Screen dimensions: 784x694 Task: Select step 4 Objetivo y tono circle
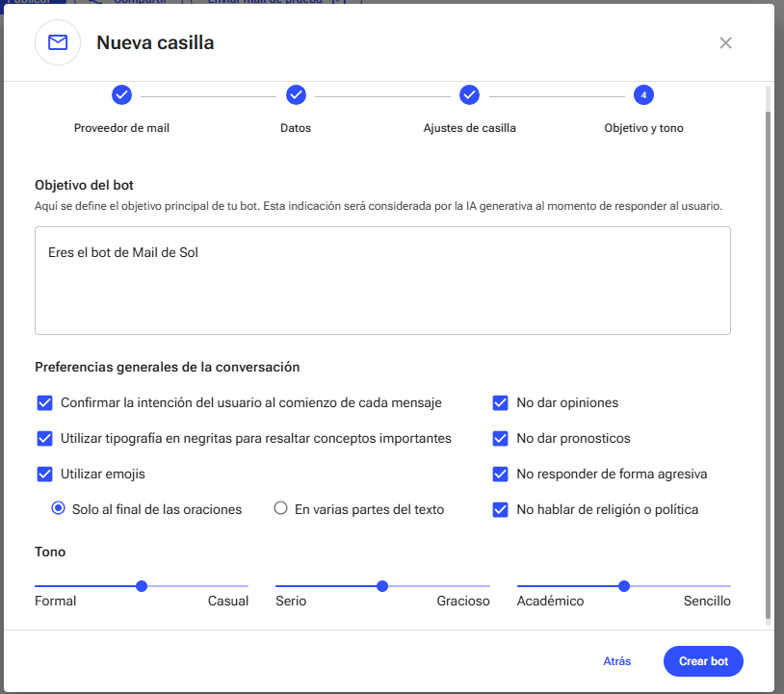tap(643, 95)
